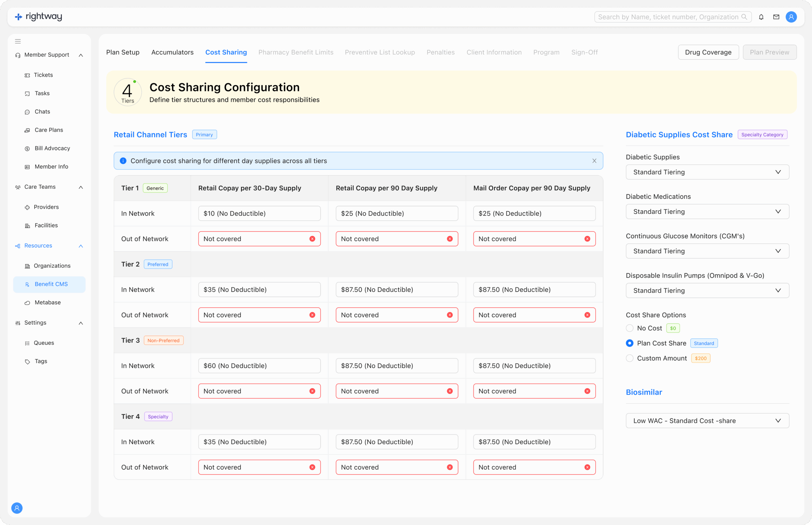The image size is (812, 525).
Task: Expand the Biosimilar Low WAC dropdown
Action: coord(707,421)
